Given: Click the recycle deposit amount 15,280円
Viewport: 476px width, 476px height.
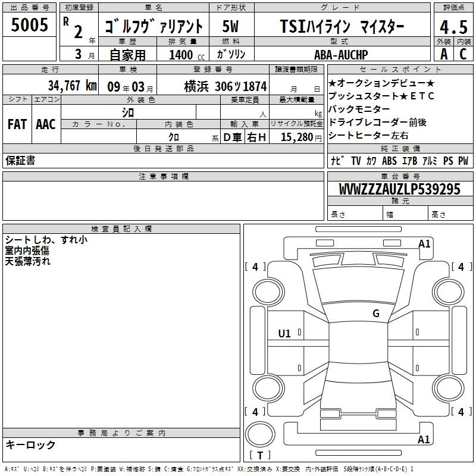Looking at the screenshot, I should [x=296, y=137].
